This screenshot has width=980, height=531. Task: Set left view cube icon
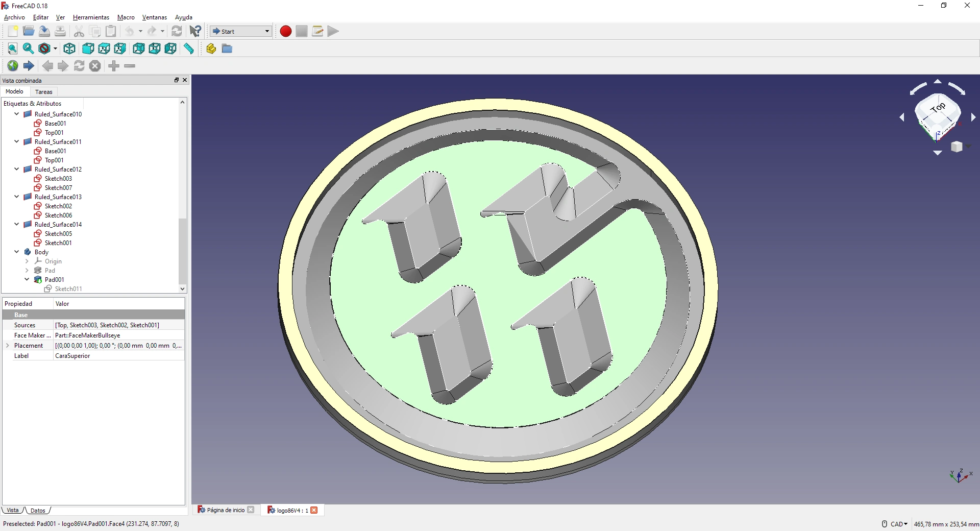170,49
